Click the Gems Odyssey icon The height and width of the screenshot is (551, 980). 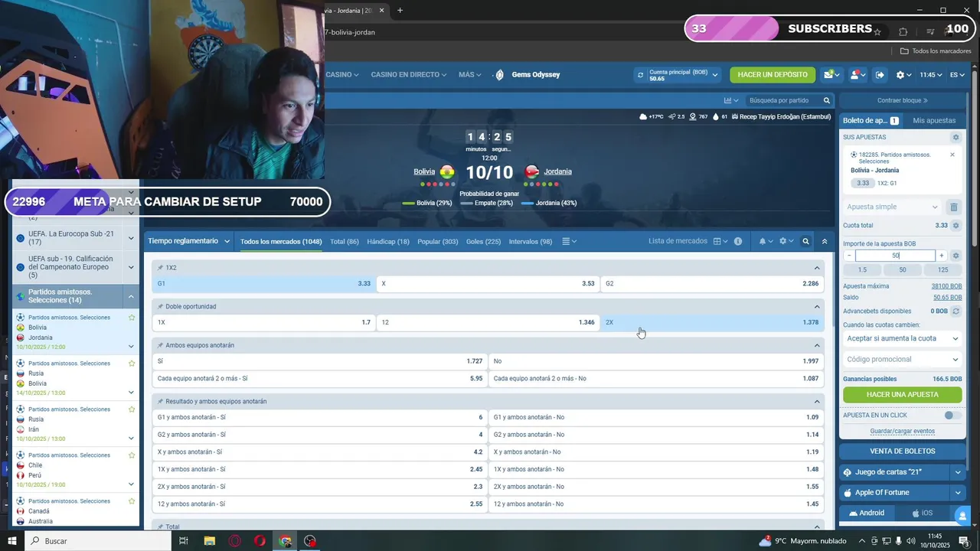click(500, 75)
